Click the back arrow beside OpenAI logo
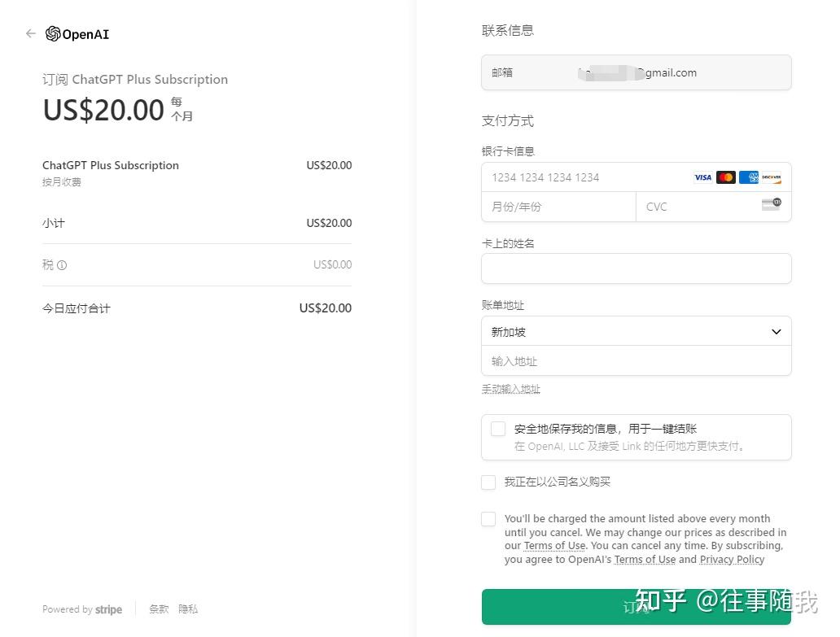The image size is (840, 637). click(x=30, y=33)
